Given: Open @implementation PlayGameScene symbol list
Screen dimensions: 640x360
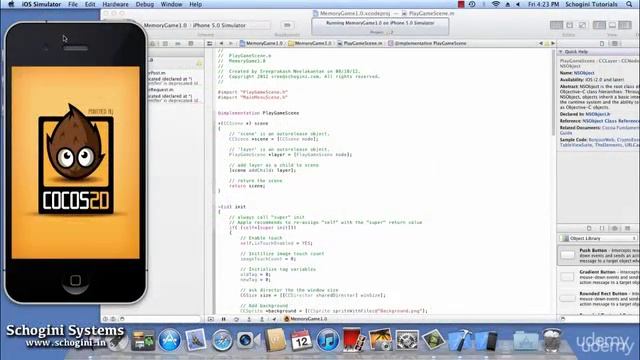Looking at the screenshot, I should [x=427, y=43].
